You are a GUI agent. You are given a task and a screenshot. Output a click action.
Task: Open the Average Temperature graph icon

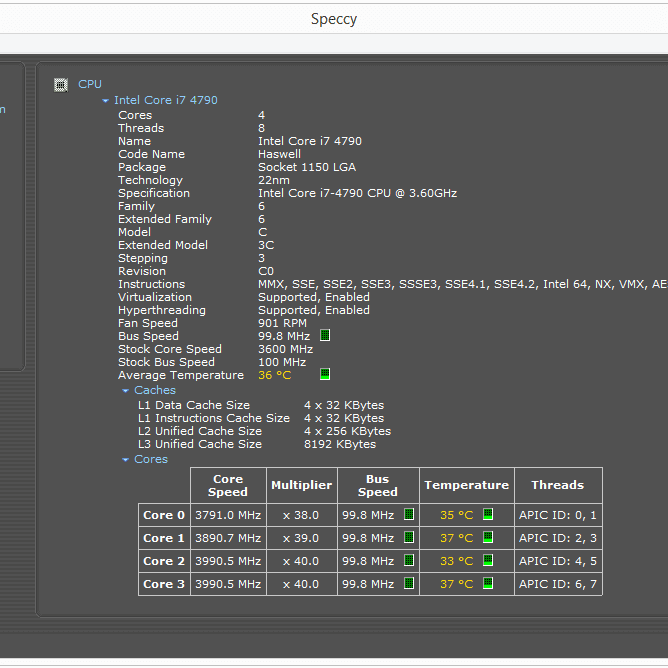tap(325, 374)
